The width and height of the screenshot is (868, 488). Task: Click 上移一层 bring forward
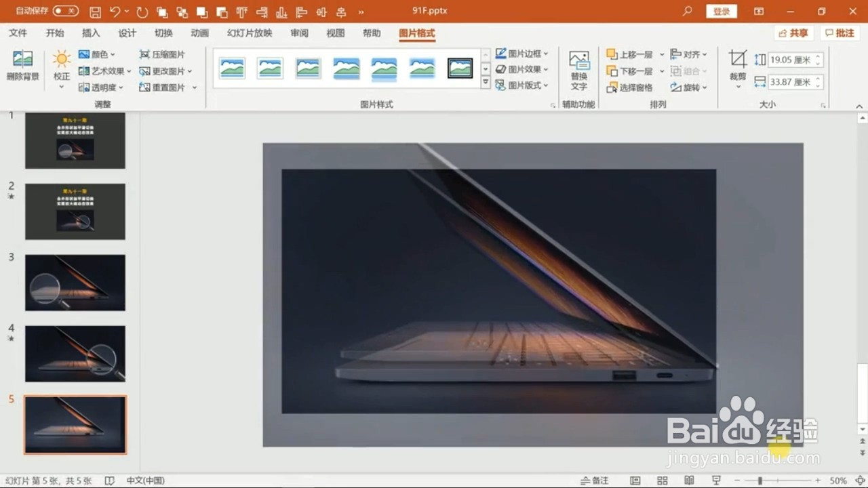629,54
